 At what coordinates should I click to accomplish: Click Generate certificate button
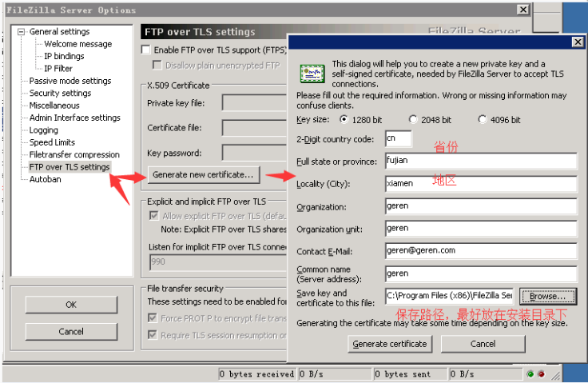(390, 344)
